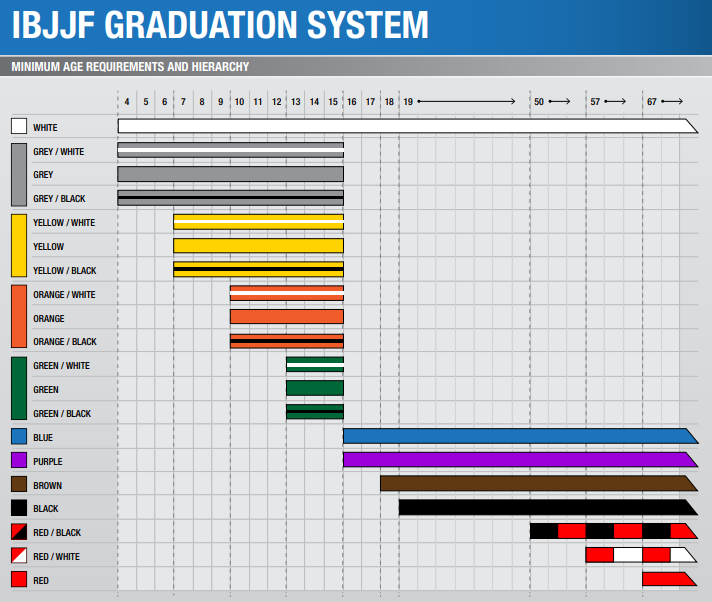Screen dimensions: 712x602
Task: Click age '10' in the header
Action: [239, 102]
